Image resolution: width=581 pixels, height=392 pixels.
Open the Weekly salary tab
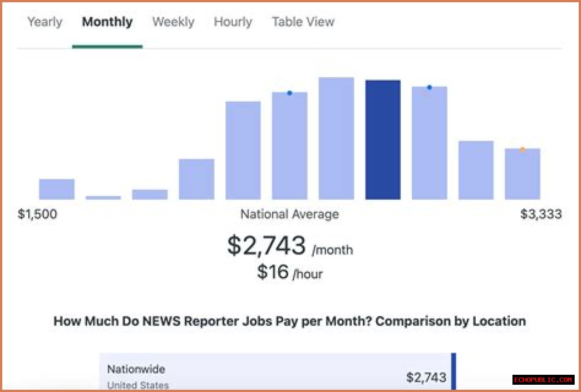tap(173, 22)
